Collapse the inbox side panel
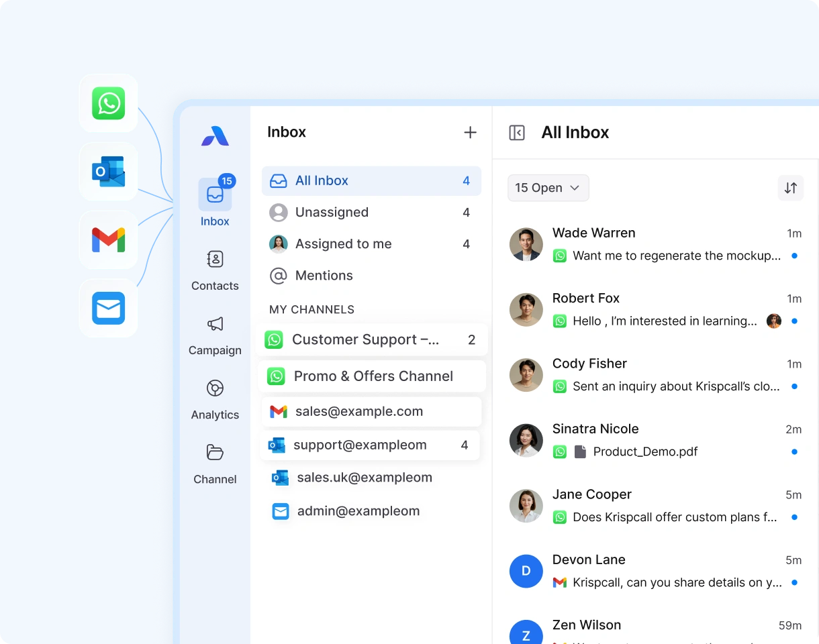The image size is (819, 644). click(517, 133)
